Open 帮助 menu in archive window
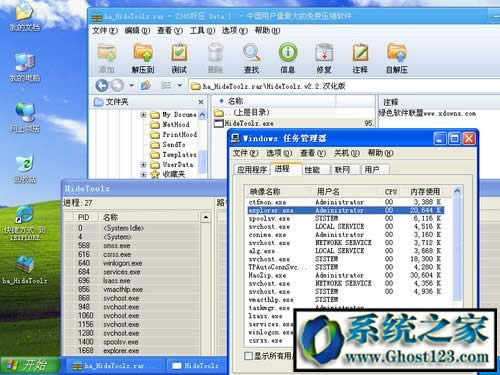The image size is (500, 375). 267,31
